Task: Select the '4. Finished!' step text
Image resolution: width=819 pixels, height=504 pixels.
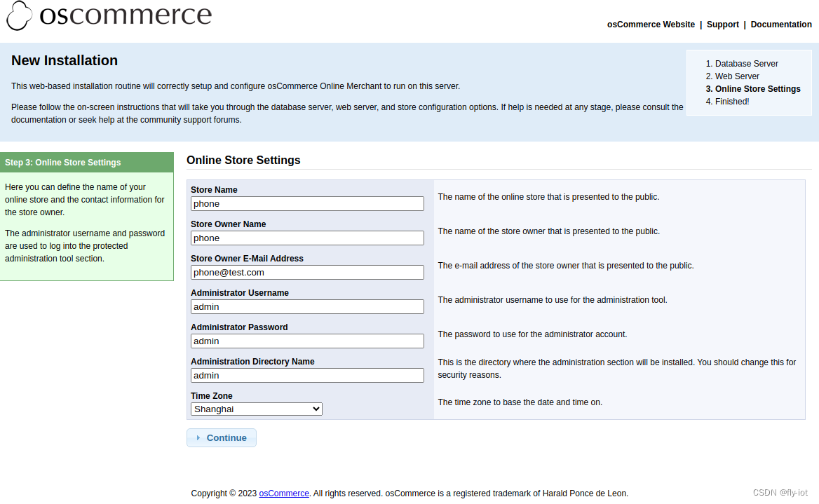Action: (x=727, y=102)
